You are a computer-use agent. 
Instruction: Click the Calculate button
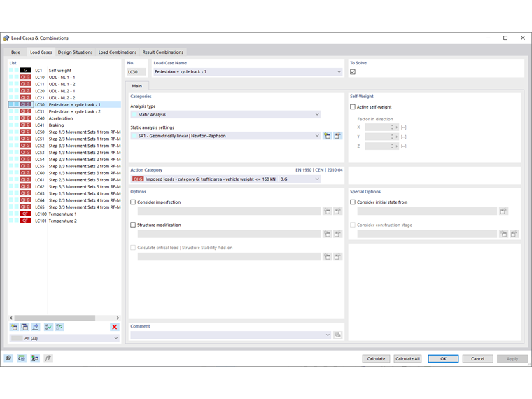point(376,358)
